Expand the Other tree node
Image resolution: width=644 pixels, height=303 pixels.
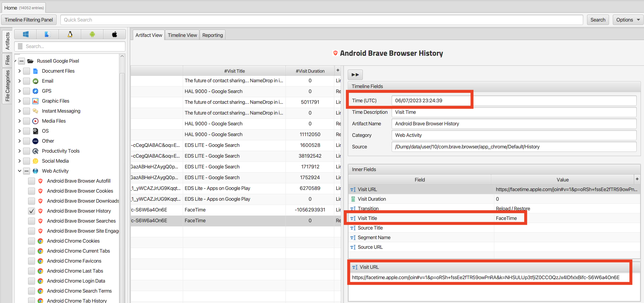pos(19,141)
